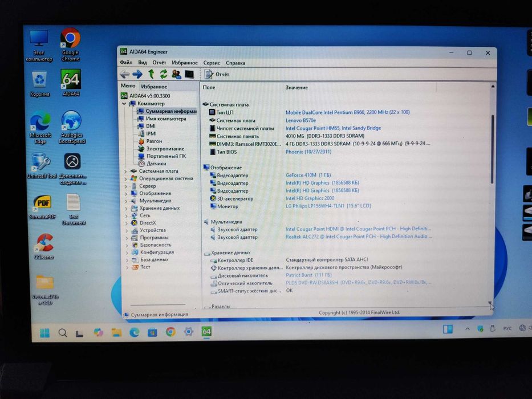Viewport: 532px width, 399px height.
Task: Open the Отчёт menu in menu bar
Action: pyautogui.click(x=159, y=63)
